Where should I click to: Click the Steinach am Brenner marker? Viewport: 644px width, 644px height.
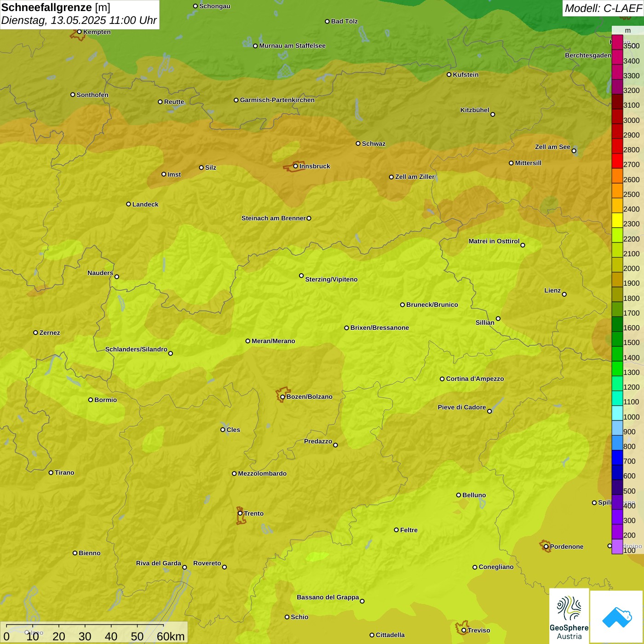309,218
